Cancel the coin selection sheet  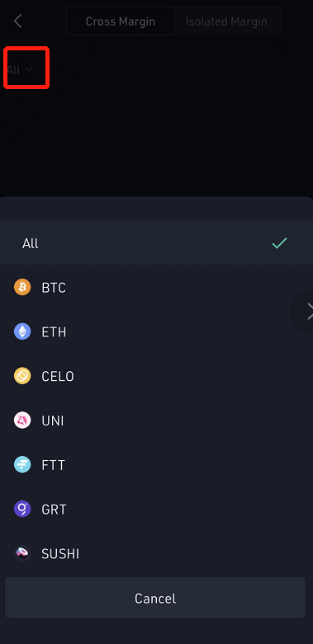pyautogui.click(x=155, y=598)
